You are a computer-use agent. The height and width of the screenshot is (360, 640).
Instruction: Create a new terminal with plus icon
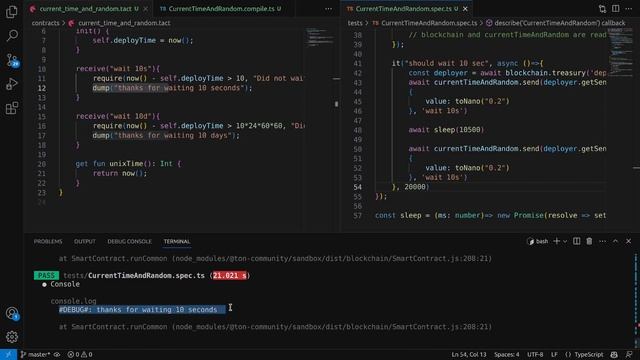pos(556,242)
